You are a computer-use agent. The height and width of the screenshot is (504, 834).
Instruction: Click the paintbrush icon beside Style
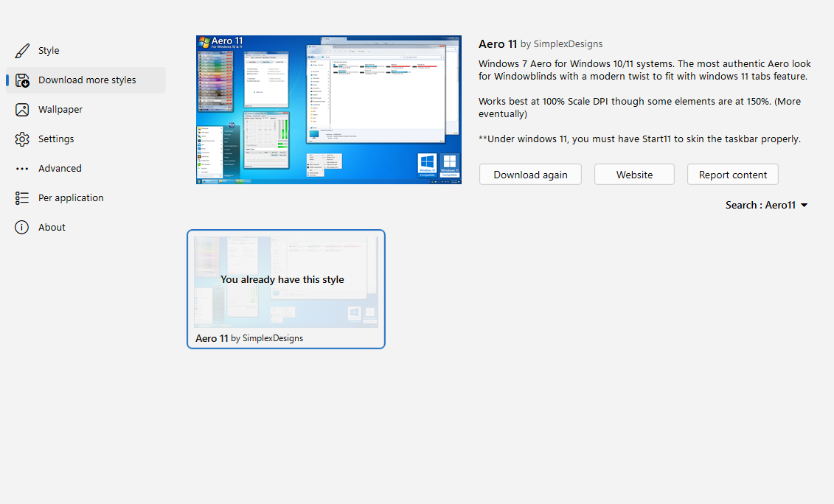(x=22, y=51)
